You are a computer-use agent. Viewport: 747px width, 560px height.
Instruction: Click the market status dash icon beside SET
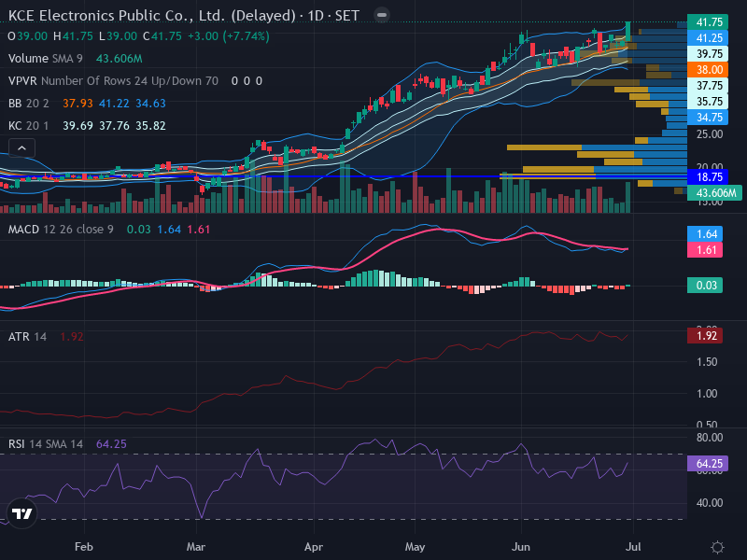382,15
